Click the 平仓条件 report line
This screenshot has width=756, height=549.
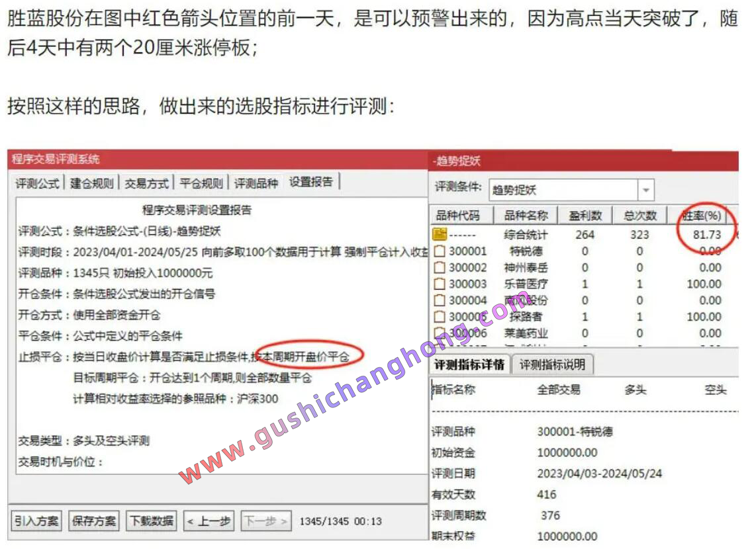click(x=100, y=335)
